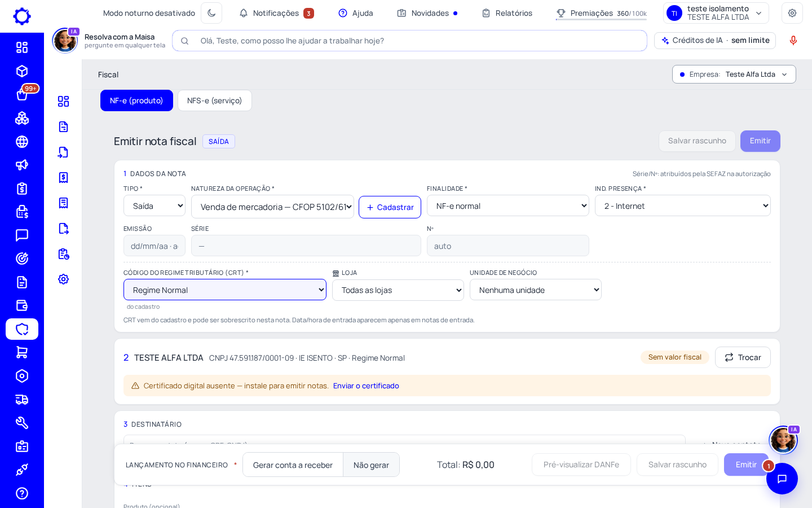Expand the Empresa selector Teste Alfa Ltda
Screen dimensions: 812x508
pos(734,75)
